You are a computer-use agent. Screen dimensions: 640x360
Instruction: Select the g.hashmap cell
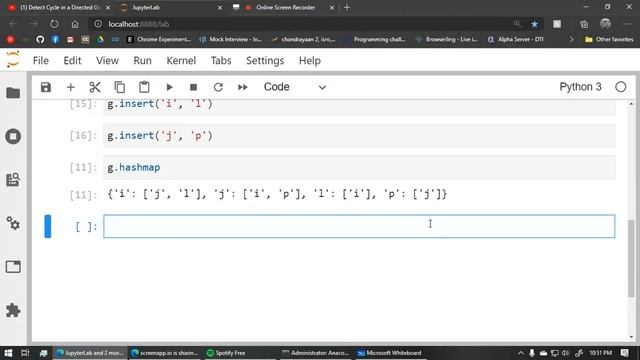click(x=359, y=167)
